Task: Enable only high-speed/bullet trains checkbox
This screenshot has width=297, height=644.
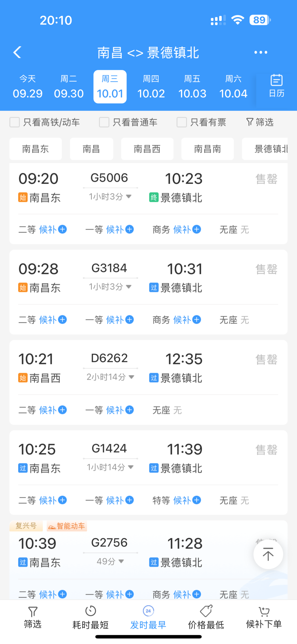Action: click(x=15, y=122)
